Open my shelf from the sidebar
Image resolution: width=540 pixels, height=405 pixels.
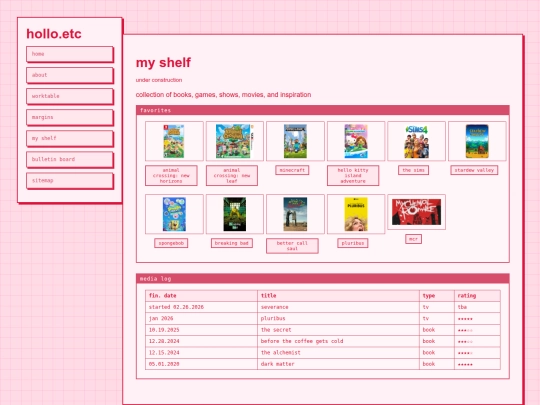click(70, 138)
